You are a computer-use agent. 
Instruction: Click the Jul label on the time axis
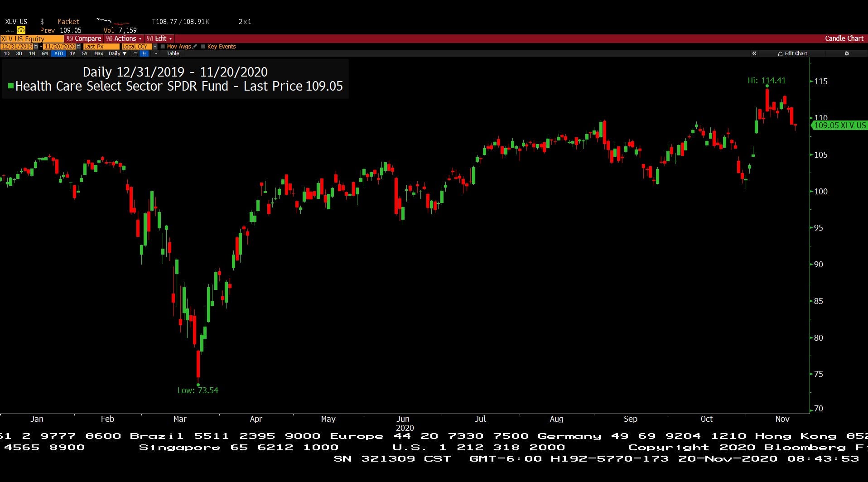pyautogui.click(x=480, y=419)
